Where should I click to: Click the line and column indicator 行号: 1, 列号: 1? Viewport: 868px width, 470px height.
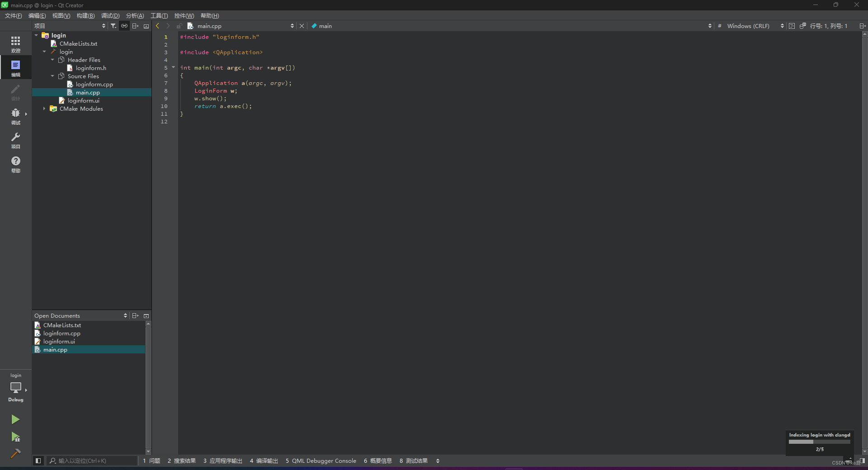(x=829, y=26)
